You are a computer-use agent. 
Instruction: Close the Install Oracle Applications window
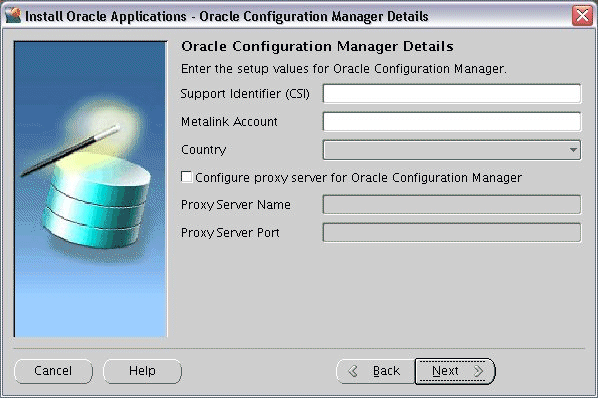click(x=582, y=16)
